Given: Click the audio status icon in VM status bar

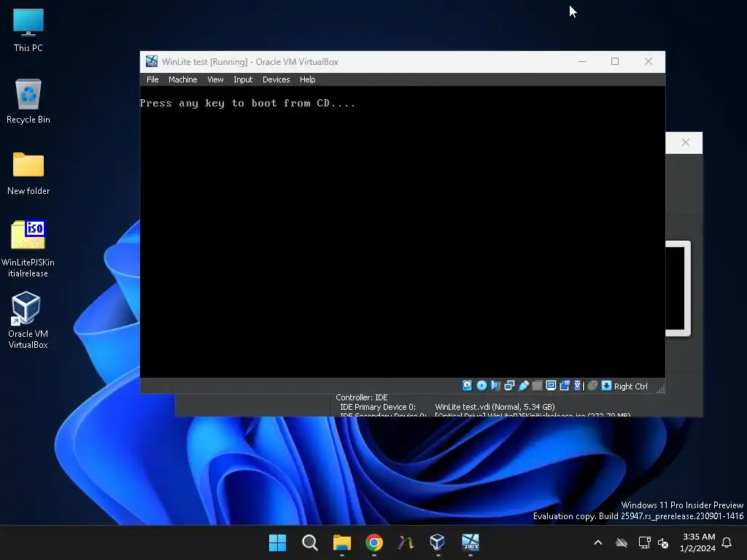Looking at the screenshot, I should (495, 386).
